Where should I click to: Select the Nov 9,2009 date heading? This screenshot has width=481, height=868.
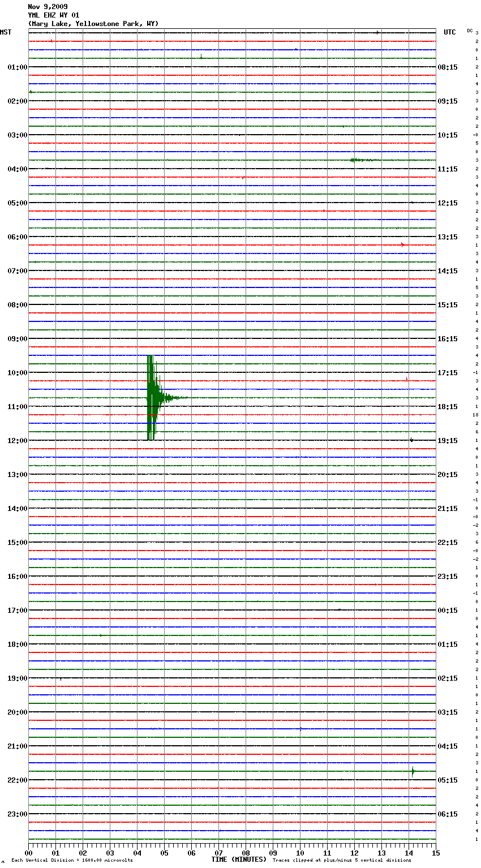(x=48, y=7)
